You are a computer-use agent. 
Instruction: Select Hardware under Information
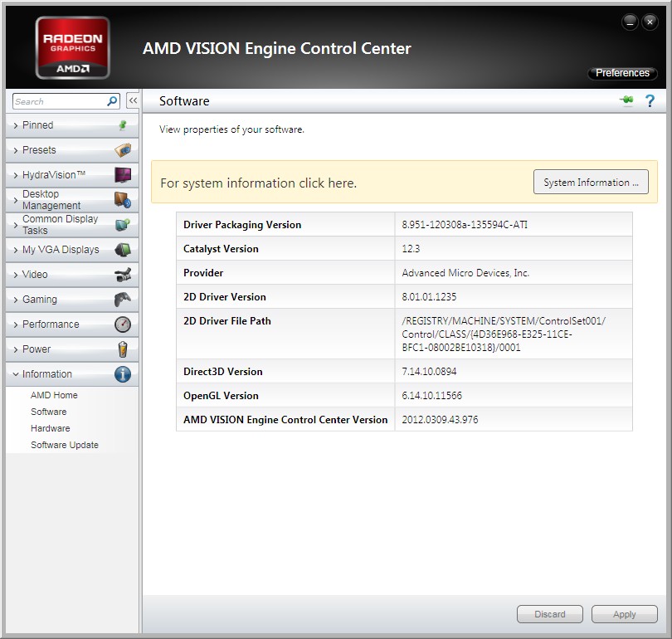(50, 428)
